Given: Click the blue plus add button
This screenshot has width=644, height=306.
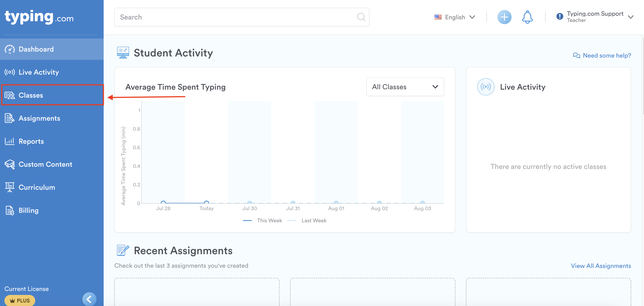Looking at the screenshot, I should pyautogui.click(x=504, y=17).
